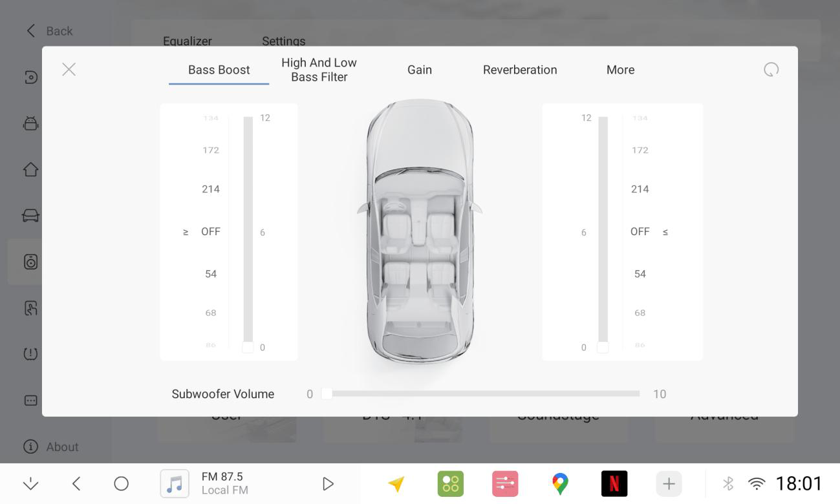Viewport: 840px width, 504px height.
Task: Select 68 in the right frequency picker
Action: (x=640, y=313)
